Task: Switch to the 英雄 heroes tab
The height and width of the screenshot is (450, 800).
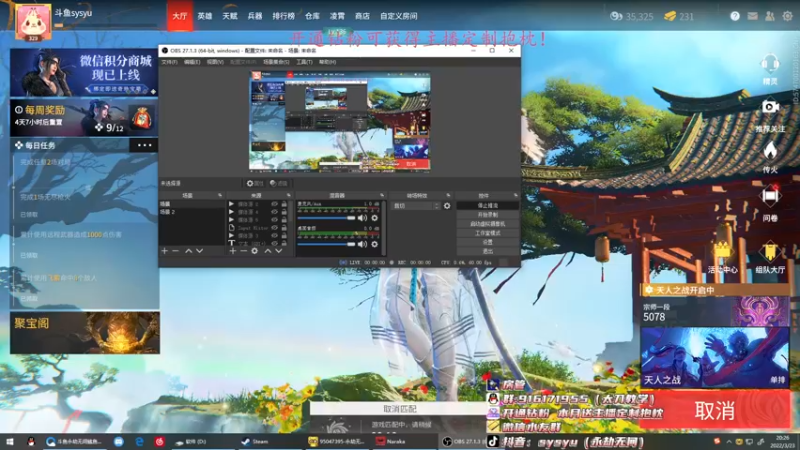Action: [x=205, y=16]
